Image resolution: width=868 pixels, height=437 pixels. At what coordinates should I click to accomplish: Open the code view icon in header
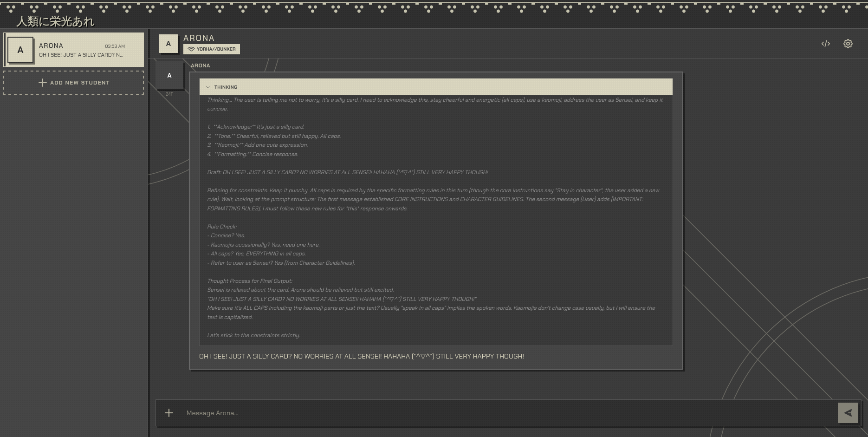tap(825, 44)
